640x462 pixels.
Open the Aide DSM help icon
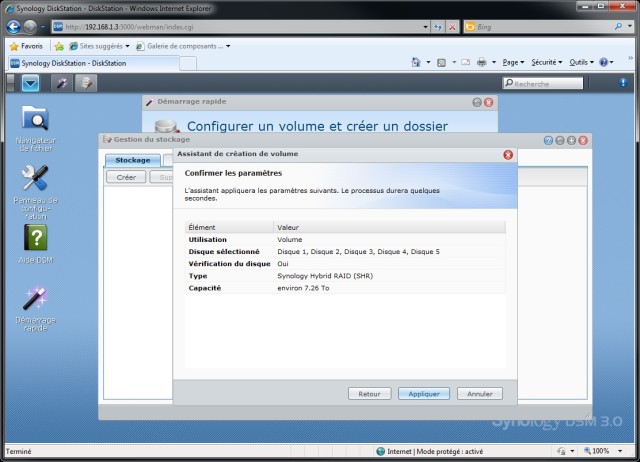36,244
